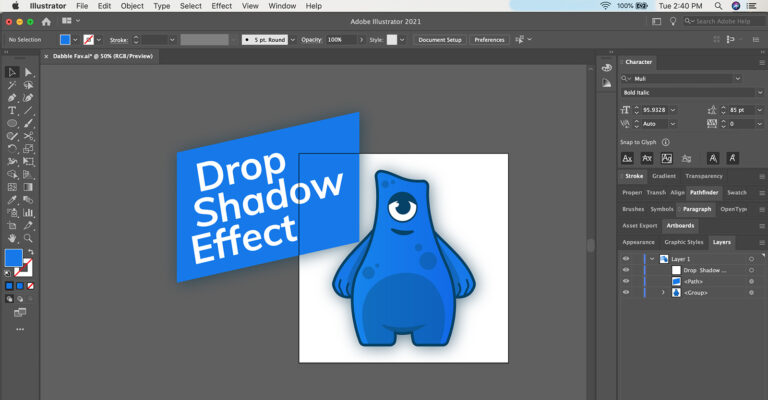Open the 5 pt. Round brush dropdown
The image size is (768, 400).
coord(292,40)
